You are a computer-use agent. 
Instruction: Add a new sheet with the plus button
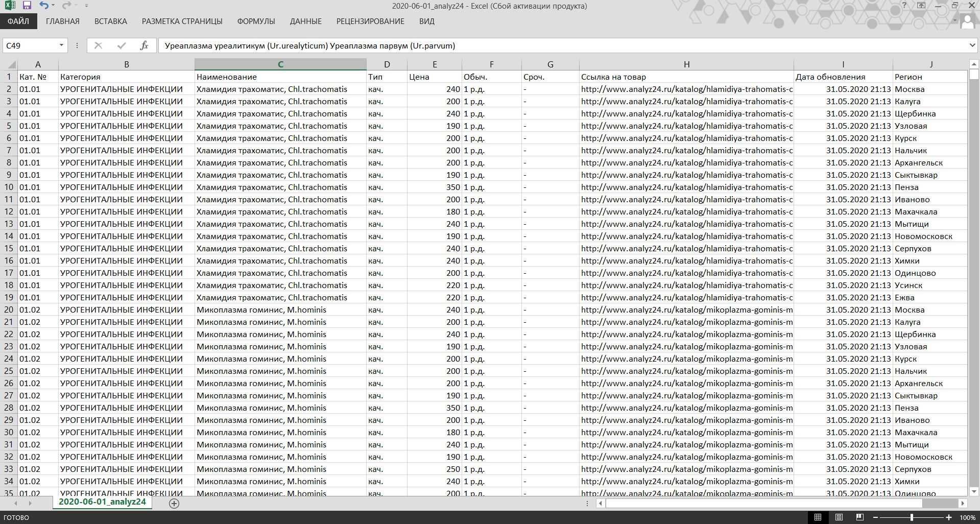pyautogui.click(x=174, y=504)
